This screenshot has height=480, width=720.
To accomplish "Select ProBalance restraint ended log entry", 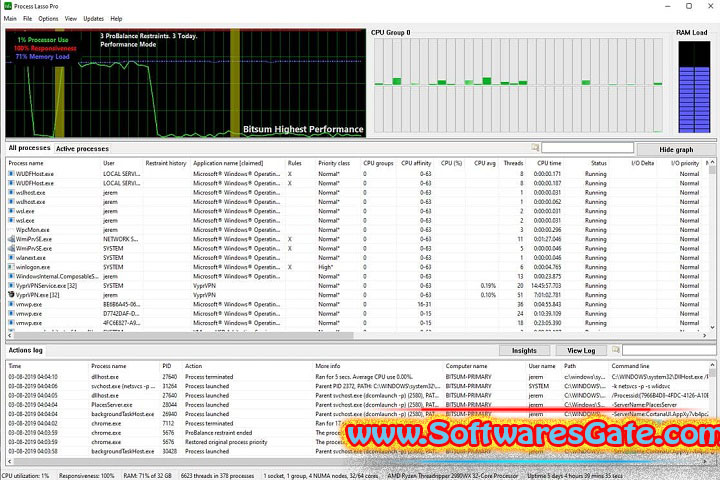I will (x=358, y=433).
